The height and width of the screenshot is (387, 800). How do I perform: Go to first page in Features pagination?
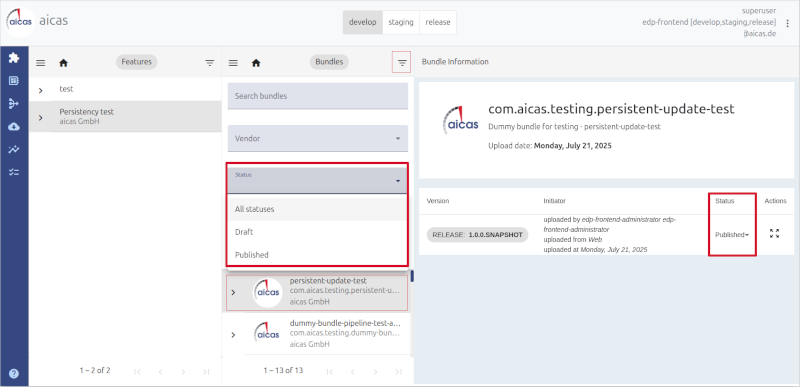point(137,371)
